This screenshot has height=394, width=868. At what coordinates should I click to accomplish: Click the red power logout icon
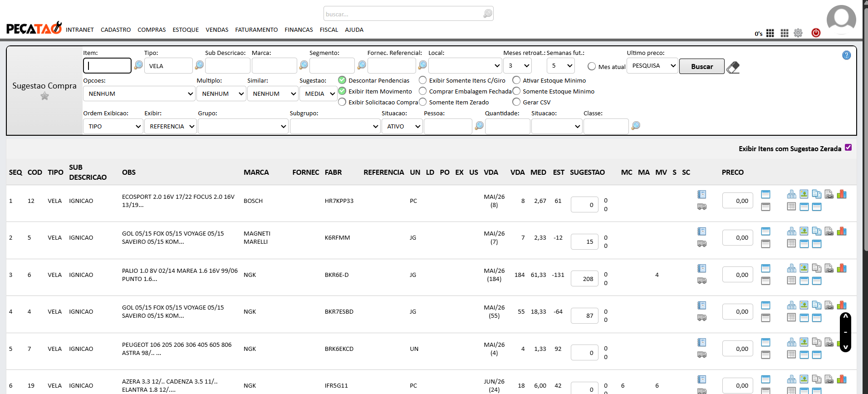816,33
